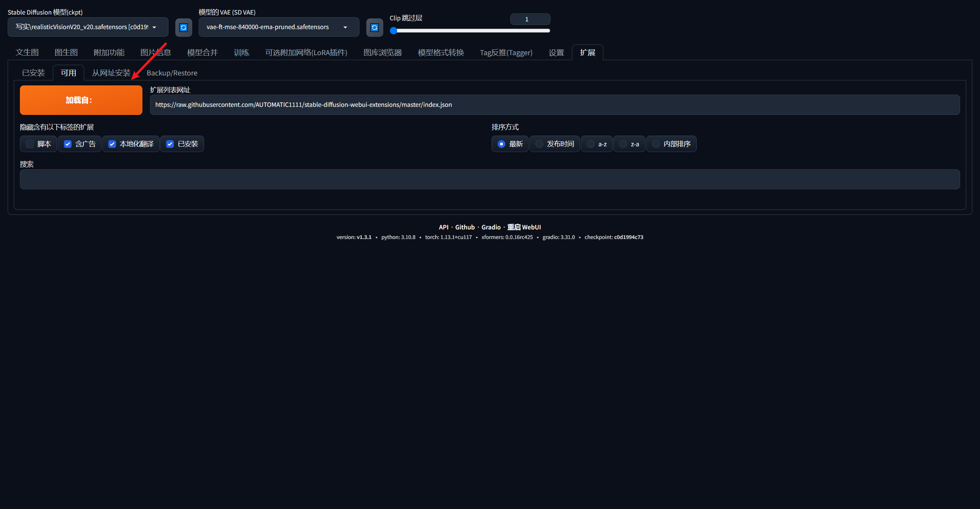Viewport: 980px width, 509px height.
Task: Uncheck the 本地化翻译 checkbox
Action: 112,144
